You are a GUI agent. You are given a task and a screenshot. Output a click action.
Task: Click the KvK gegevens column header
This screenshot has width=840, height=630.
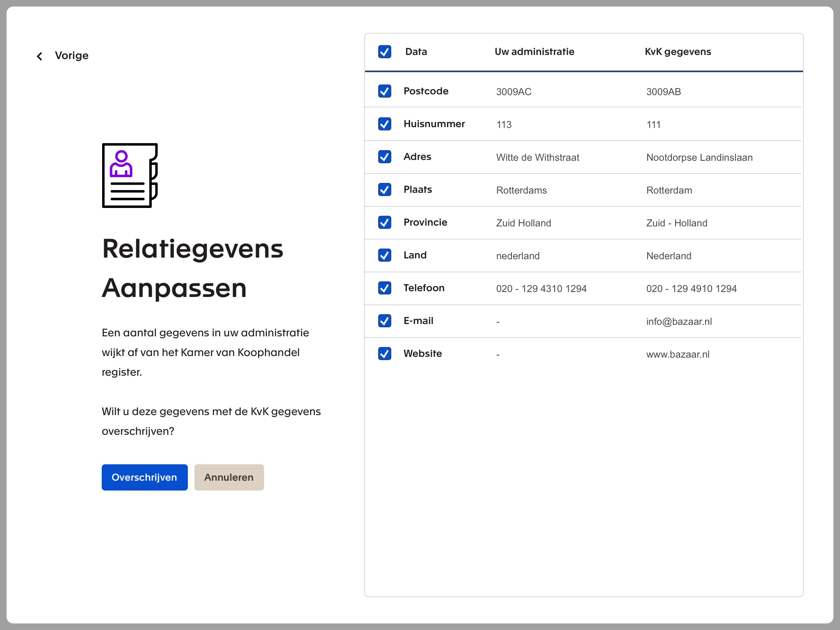tap(678, 52)
